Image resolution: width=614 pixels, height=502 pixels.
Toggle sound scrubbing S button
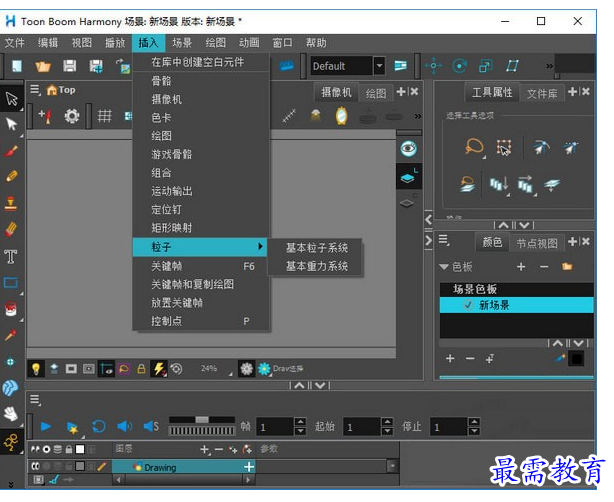click(x=151, y=426)
